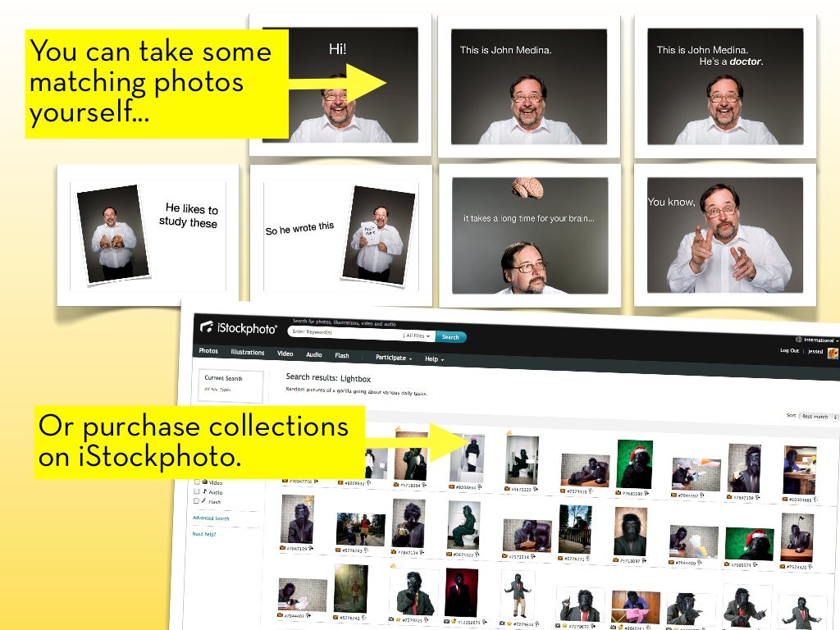Click the iStockphoto logo

(239, 327)
